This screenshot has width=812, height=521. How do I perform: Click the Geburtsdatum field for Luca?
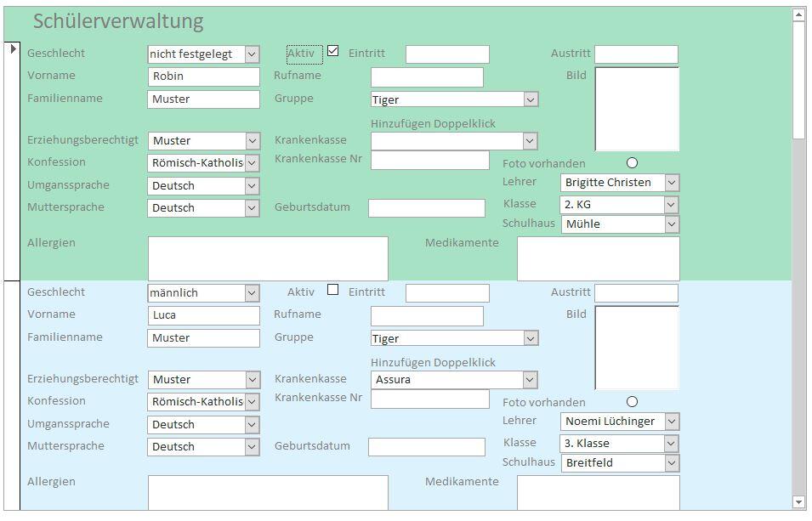(x=426, y=447)
